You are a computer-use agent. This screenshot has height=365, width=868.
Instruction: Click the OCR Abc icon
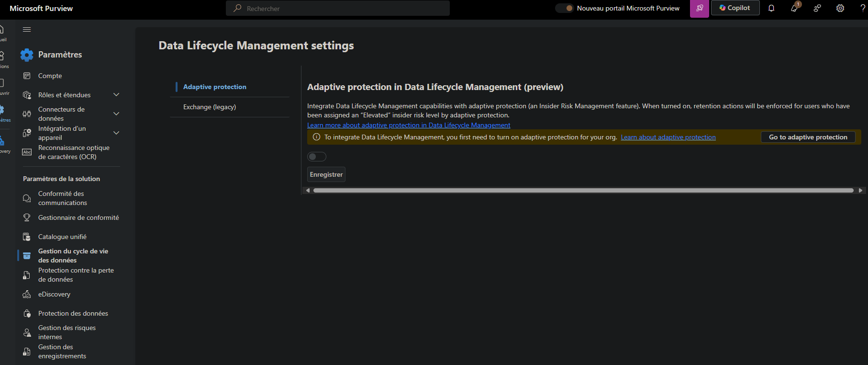27,152
